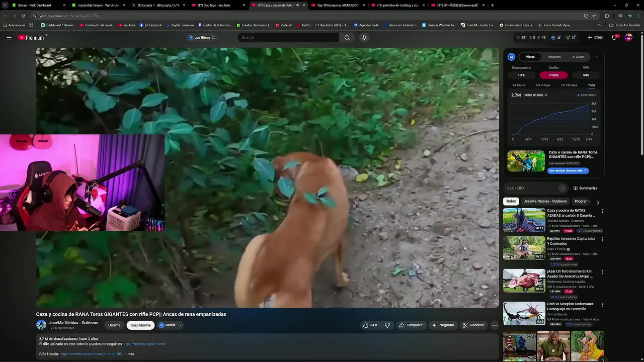Select the Todos filter chip
The image size is (644, 362).
click(x=511, y=201)
